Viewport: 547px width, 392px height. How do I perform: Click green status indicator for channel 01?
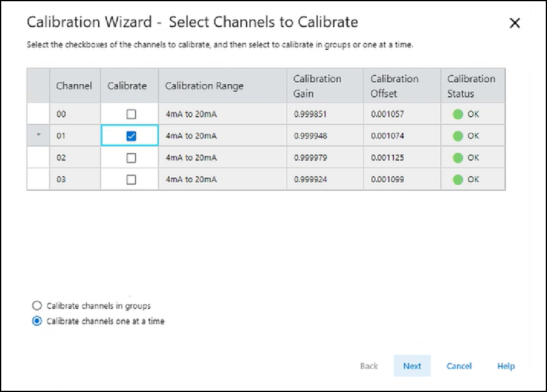[458, 136]
